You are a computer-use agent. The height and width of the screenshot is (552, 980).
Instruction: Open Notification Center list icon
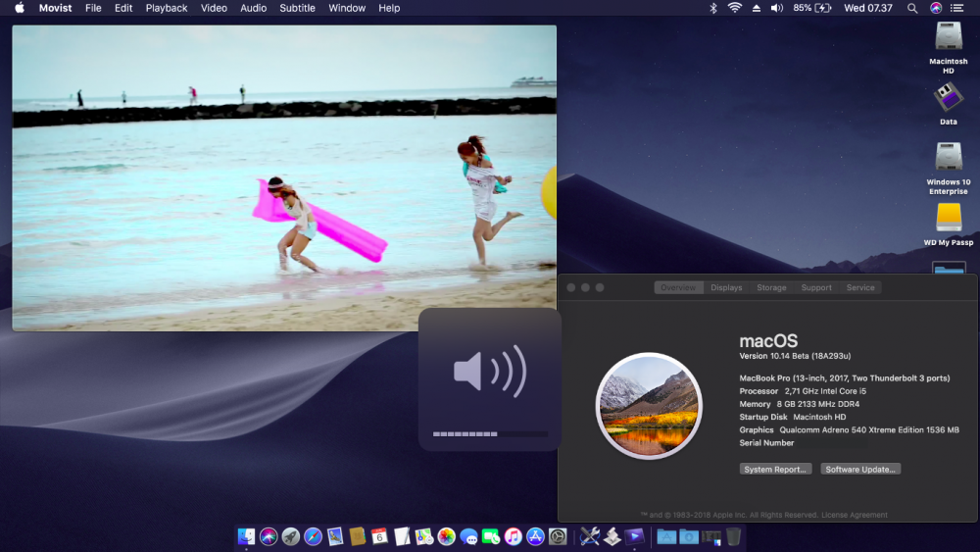[956, 8]
